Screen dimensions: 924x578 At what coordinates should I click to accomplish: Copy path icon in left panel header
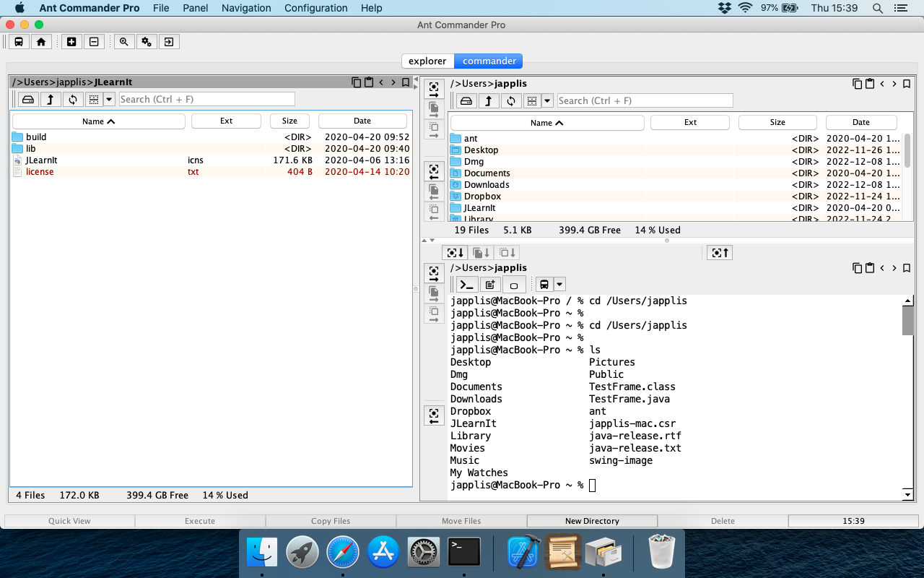coord(357,82)
